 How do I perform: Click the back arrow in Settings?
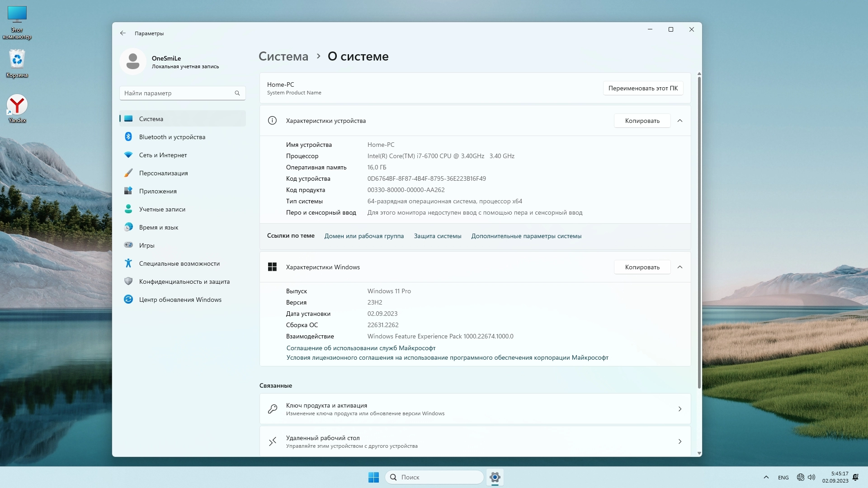click(x=123, y=33)
